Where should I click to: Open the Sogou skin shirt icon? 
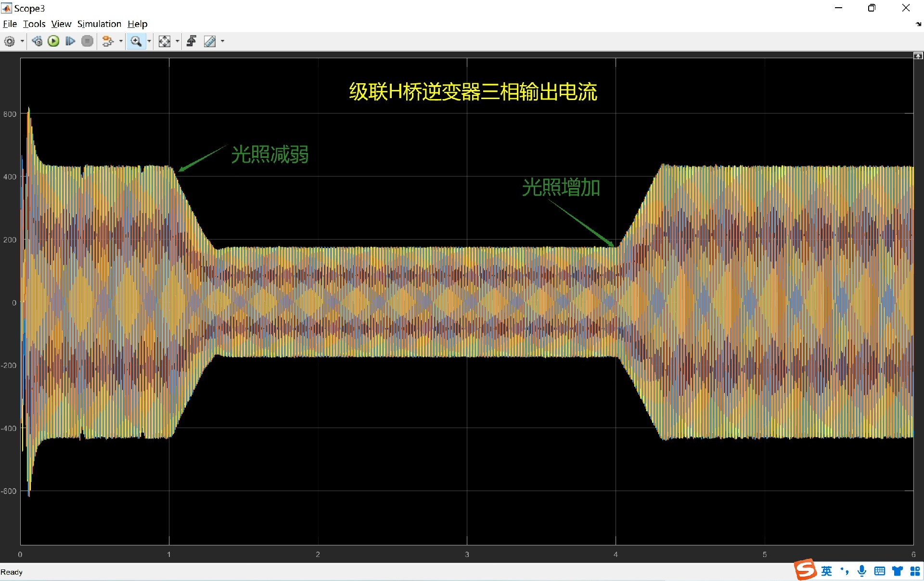pos(898,571)
